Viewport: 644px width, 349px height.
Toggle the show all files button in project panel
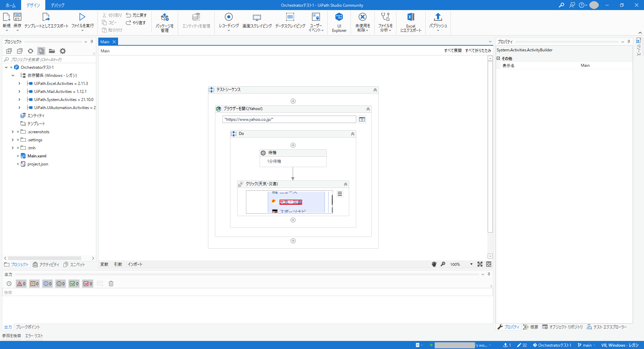click(x=41, y=51)
